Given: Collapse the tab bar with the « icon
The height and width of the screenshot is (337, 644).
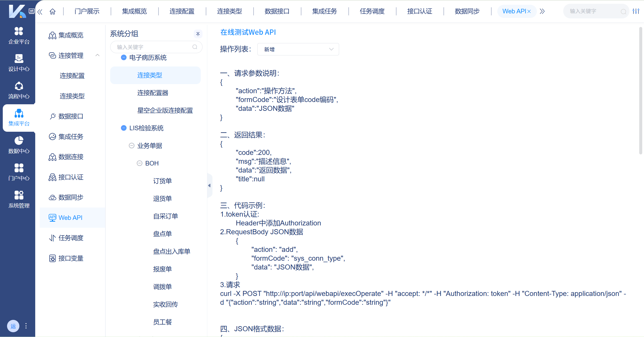Looking at the screenshot, I should click(40, 11).
